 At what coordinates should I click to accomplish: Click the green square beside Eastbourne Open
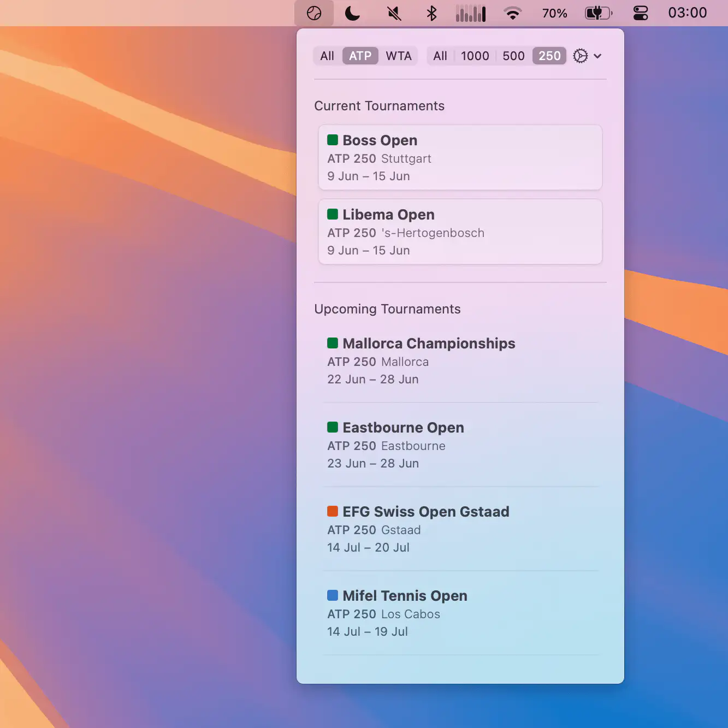pyautogui.click(x=333, y=427)
